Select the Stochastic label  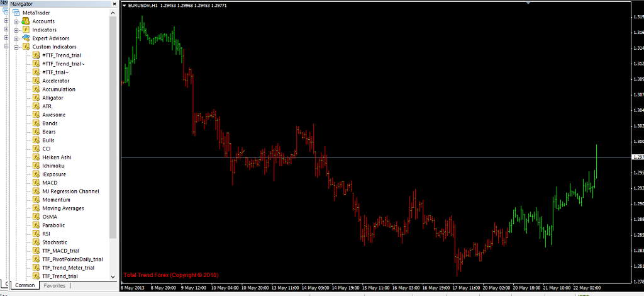[55, 242]
